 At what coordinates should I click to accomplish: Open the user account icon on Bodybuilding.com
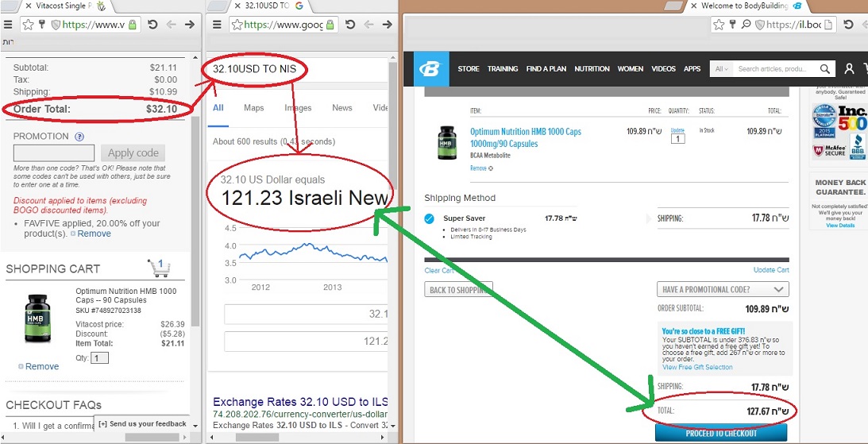pyautogui.click(x=849, y=69)
